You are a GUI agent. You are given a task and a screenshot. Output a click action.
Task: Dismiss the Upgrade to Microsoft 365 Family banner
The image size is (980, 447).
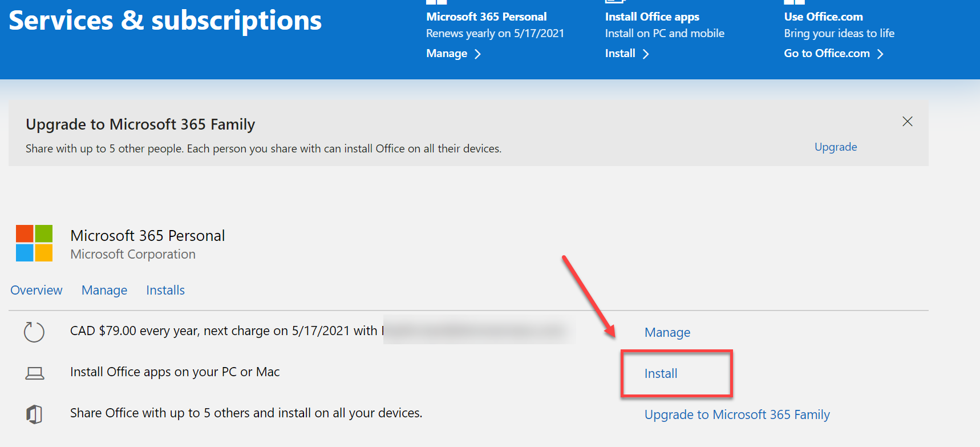pos(908,121)
